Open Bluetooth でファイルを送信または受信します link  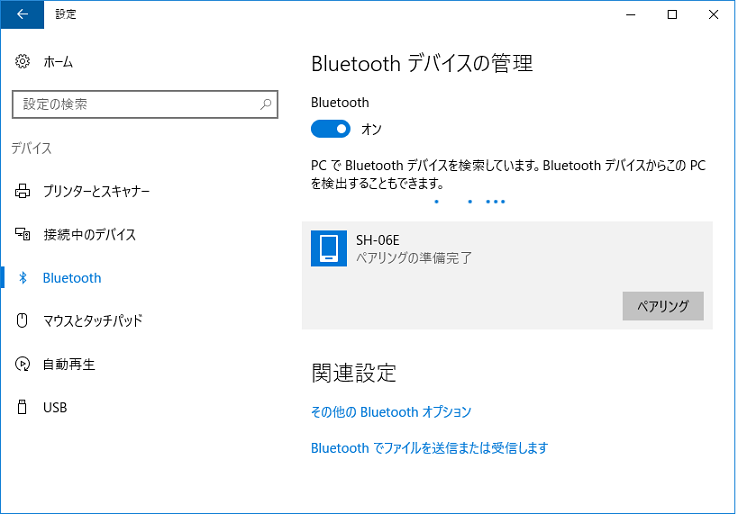click(x=429, y=448)
